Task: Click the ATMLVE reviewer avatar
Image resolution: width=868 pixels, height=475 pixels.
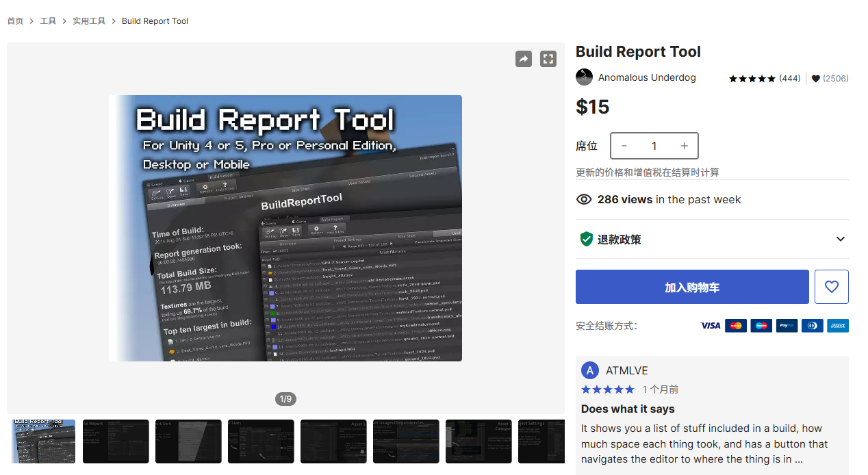Action: point(590,370)
